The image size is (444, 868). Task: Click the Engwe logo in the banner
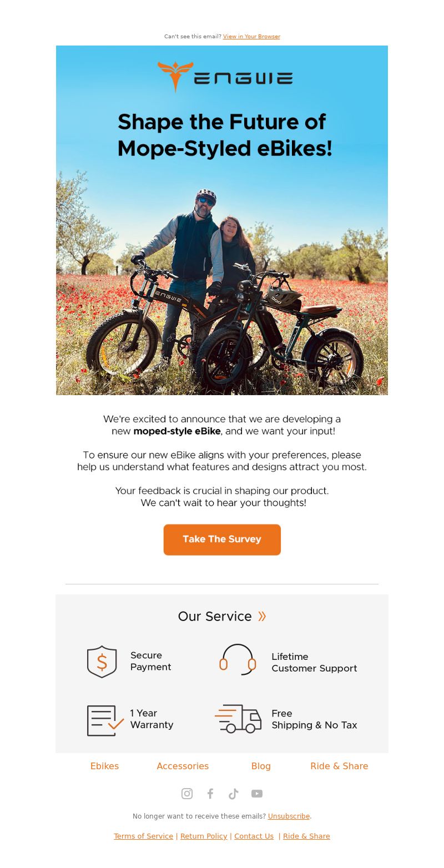point(225,77)
